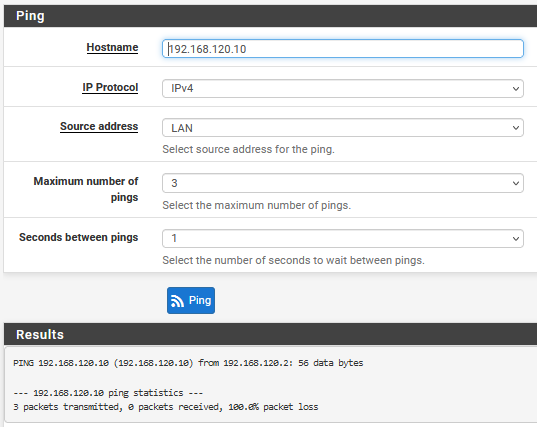Click the Hostname input field
This screenshot has height=427, width=537.
[x=343, y=49]
